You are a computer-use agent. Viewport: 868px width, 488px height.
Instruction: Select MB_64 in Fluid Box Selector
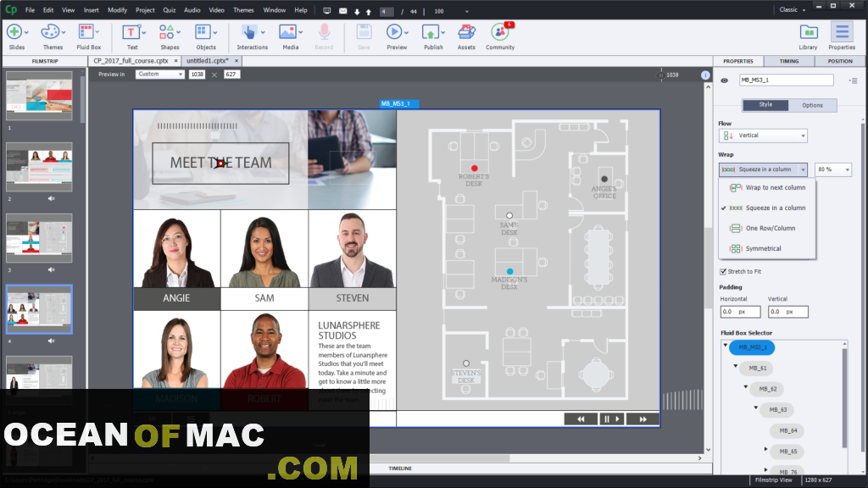(787, 431)
